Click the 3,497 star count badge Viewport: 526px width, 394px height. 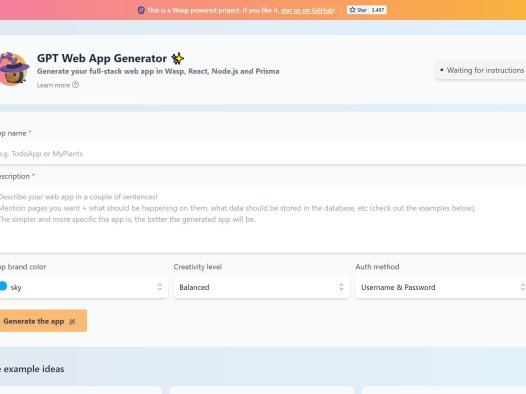point(378,10)
